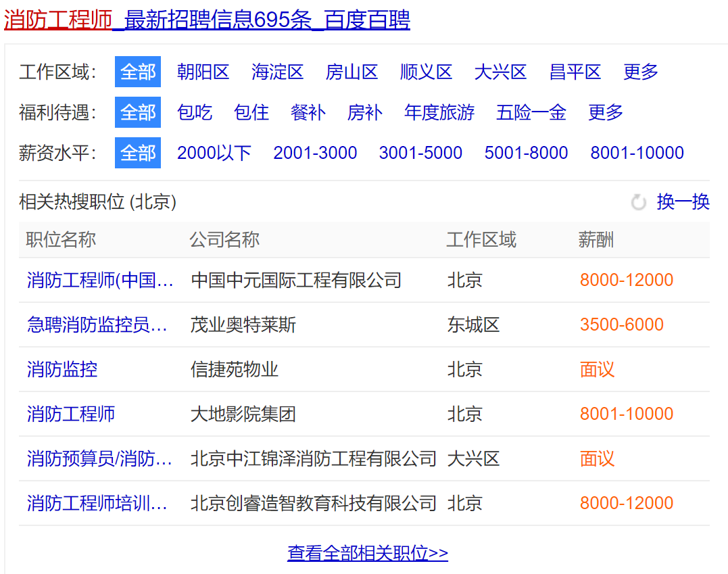Filter salary by 2000以下
728x574 pixels.
pyautogui.click(x=214, y=153)
